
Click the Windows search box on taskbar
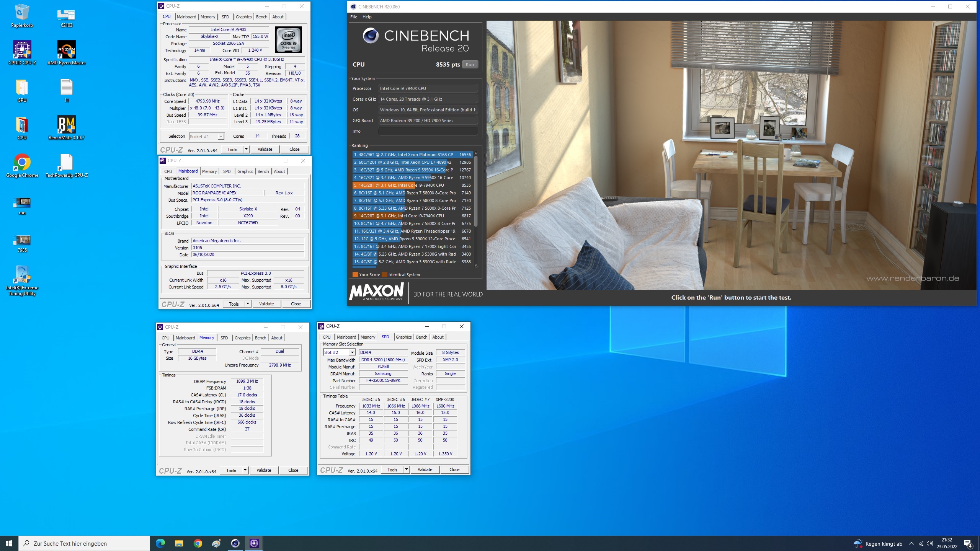[x=84, y=543]
